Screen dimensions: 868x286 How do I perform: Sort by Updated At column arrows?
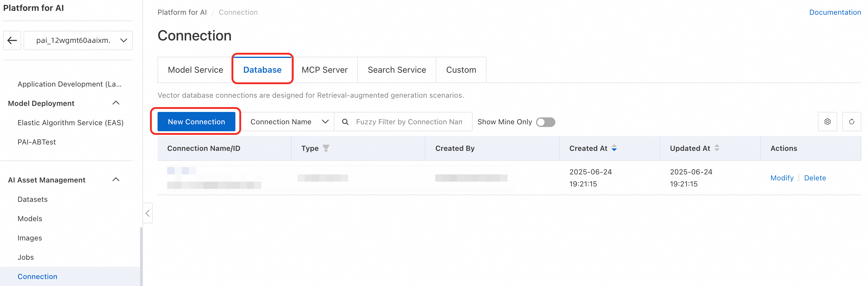tap(717, 148)
